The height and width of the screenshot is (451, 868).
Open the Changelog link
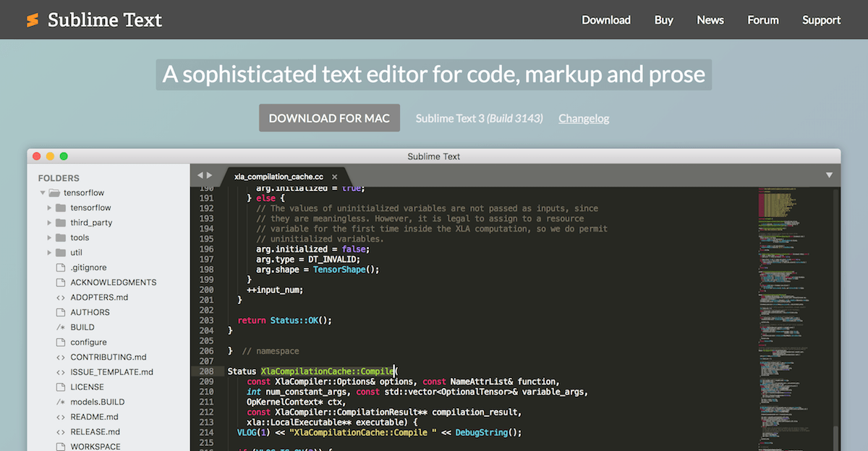click(584, 118)
